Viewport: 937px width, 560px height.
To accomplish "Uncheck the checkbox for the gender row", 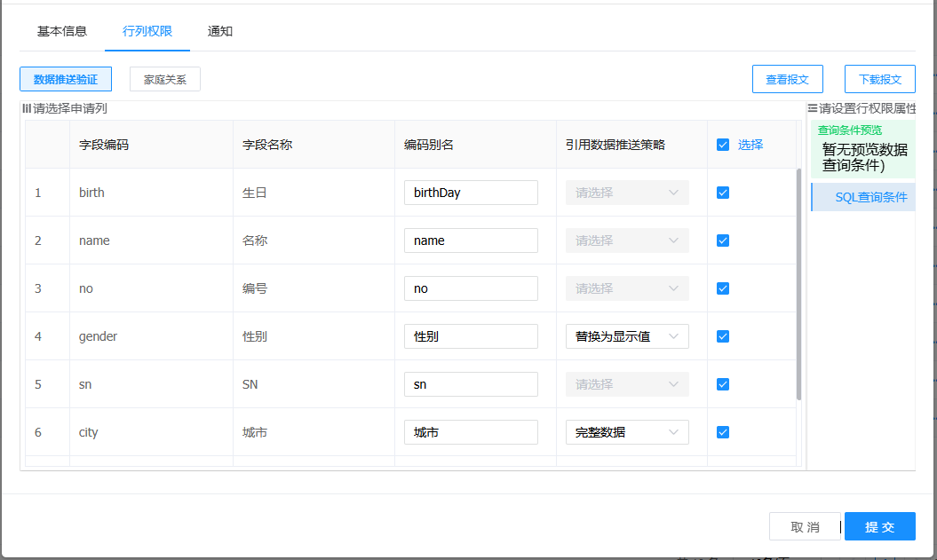I will [723, 336].
